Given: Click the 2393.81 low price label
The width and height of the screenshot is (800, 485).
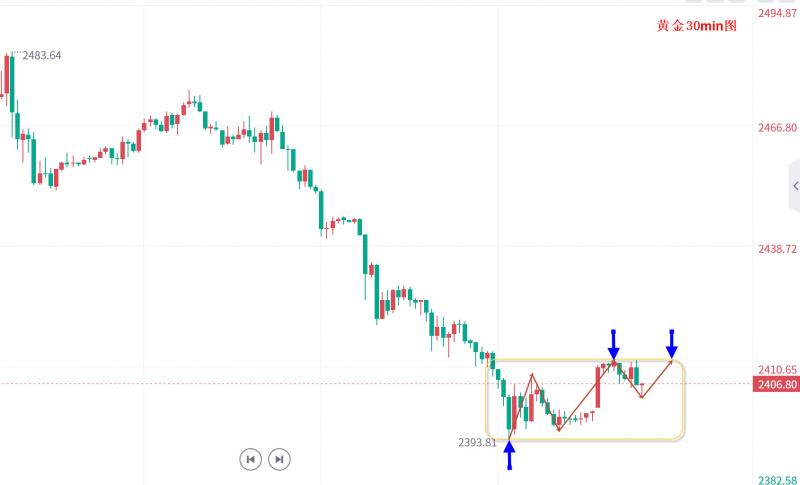Looking at the screenshot, I should pyautogui.click(x=476, y=442).
